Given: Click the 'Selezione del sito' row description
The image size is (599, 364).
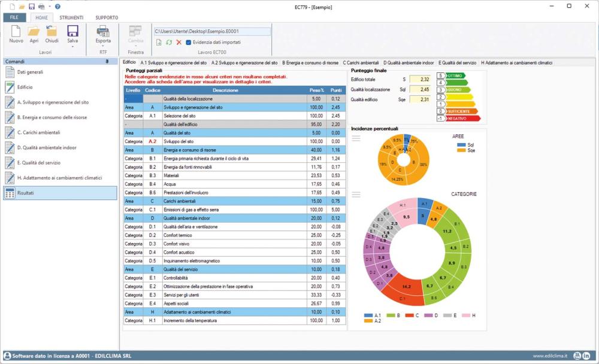Looking at the screenshot, I should pos(180,116).
